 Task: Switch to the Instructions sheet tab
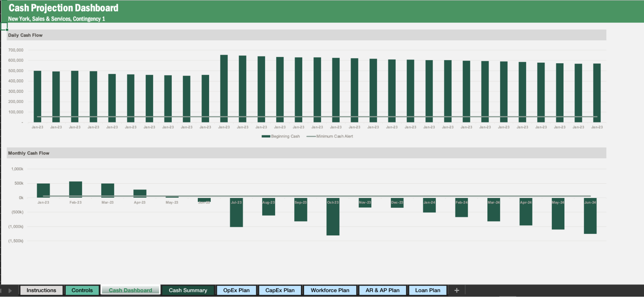41,290
